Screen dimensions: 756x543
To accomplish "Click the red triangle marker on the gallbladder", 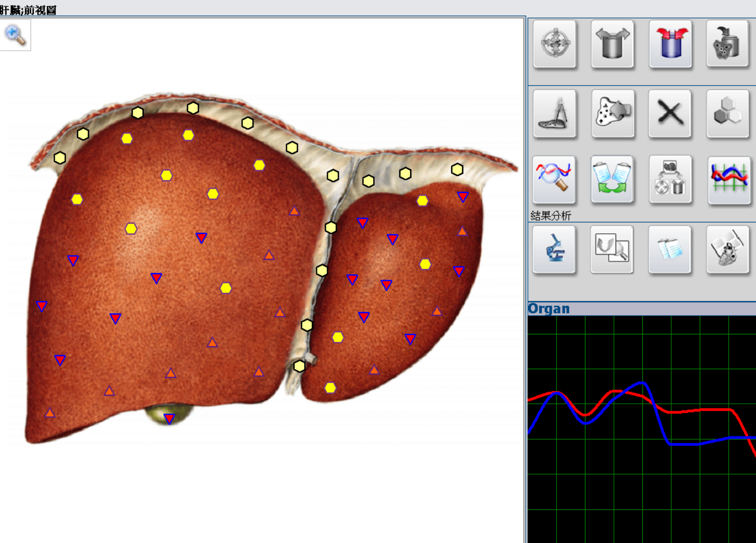I will (x=169, y=419).
